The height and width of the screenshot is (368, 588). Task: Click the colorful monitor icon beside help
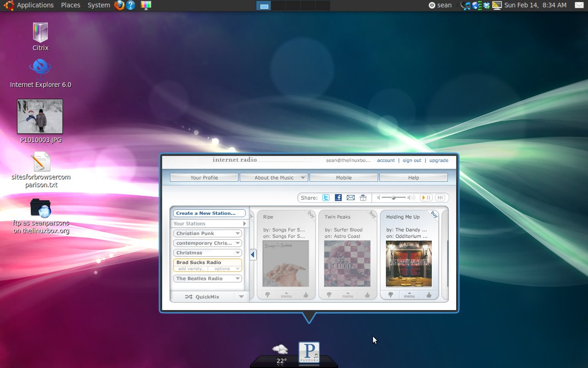point(146,5)
